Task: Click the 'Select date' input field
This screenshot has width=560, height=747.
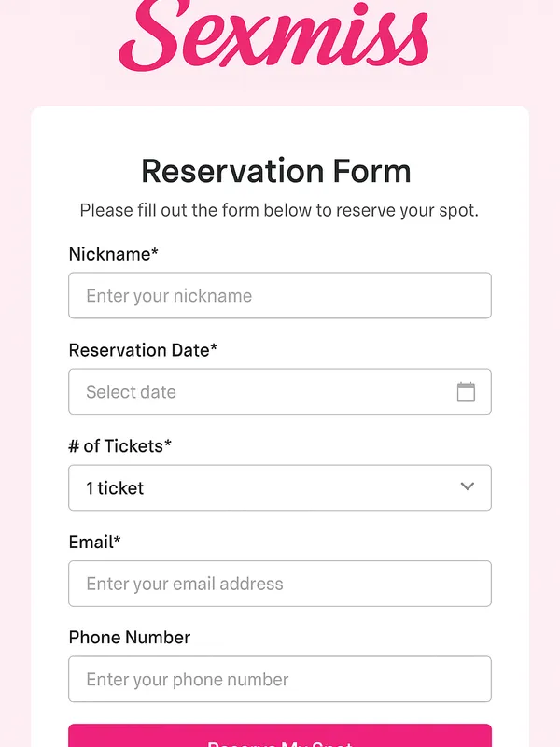Action: [x=261, y=392]
